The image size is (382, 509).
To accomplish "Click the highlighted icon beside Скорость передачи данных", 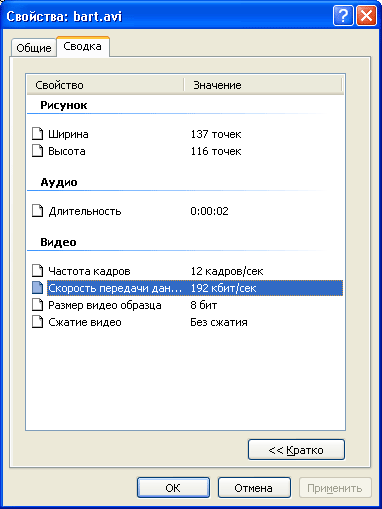I will pyautogui.click(x=37, y=288).
